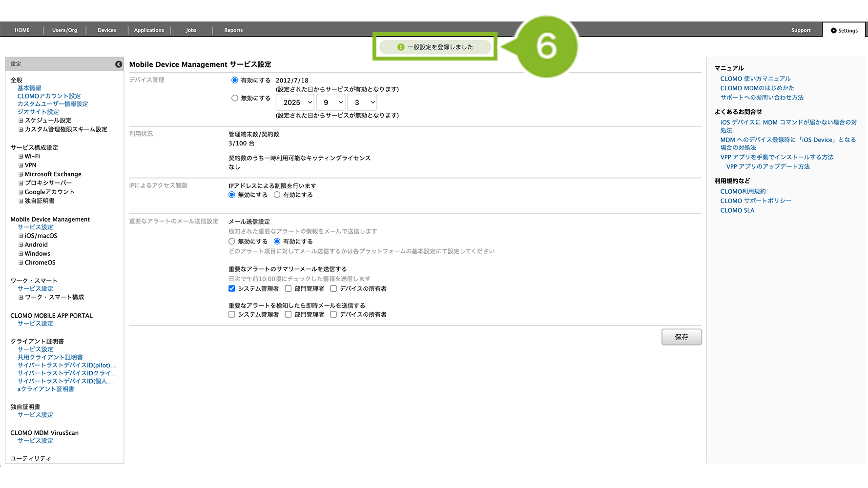868x488 pixels.
Task: Expand the iOS/macOS plus icon
Action: [x=21, y=236]
